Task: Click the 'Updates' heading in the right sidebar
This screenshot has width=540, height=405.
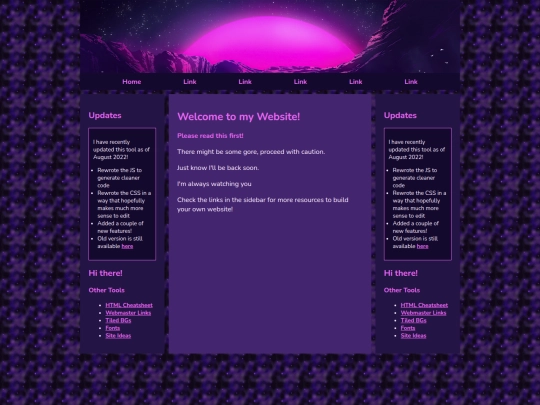Action: (x=400, y=115)
